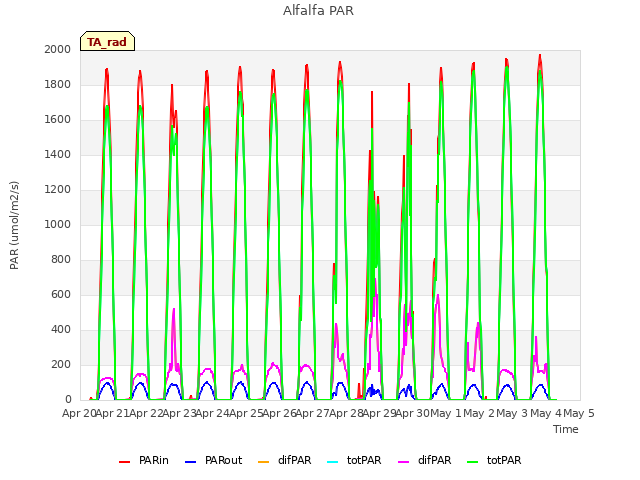Click the Apr 26 x-axis tick label
The height and width of the screenshot is (480, 640).
(279, 413)
